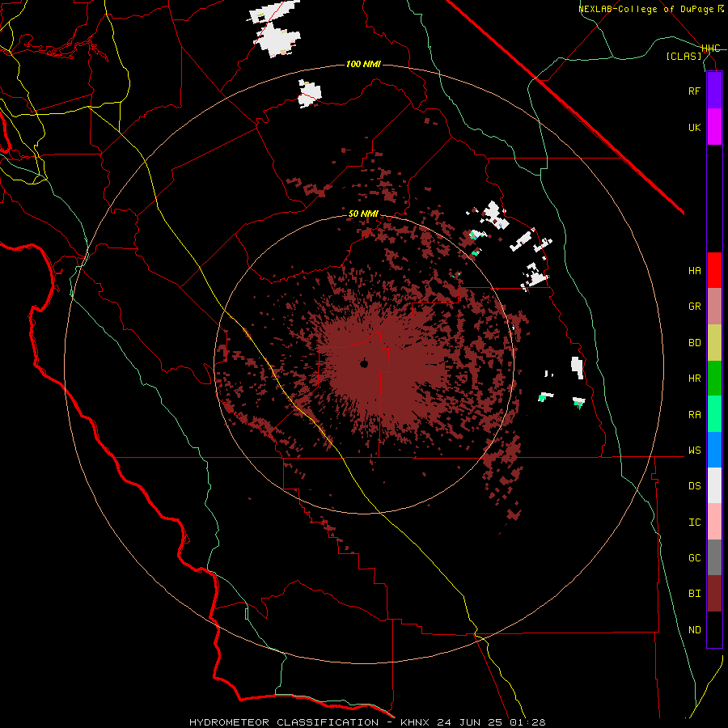The width and height of the screenshot is (728, 728).
Task: Click the UK magenta legend swatch
Action: pyautogui.click(x=714, y=127)
